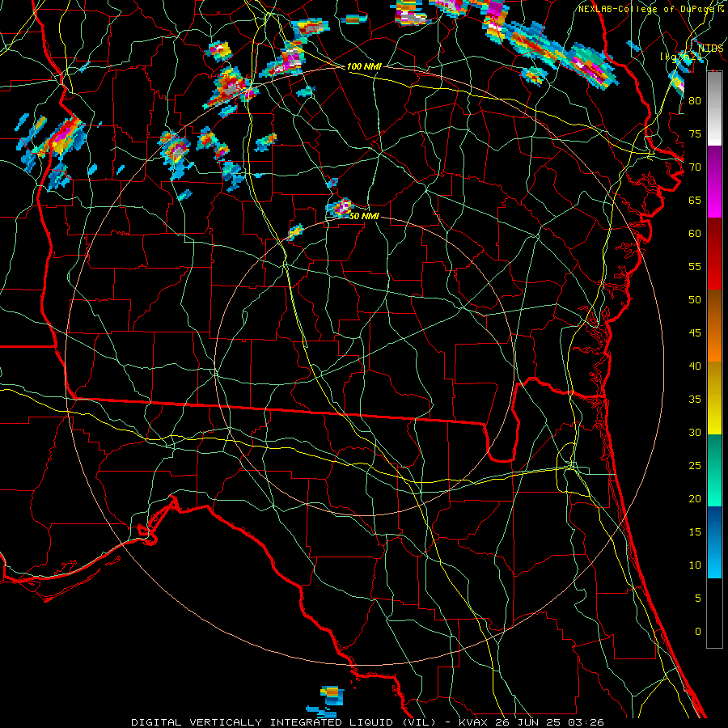Click the "NIDS" label above the scale

[710, 49]
